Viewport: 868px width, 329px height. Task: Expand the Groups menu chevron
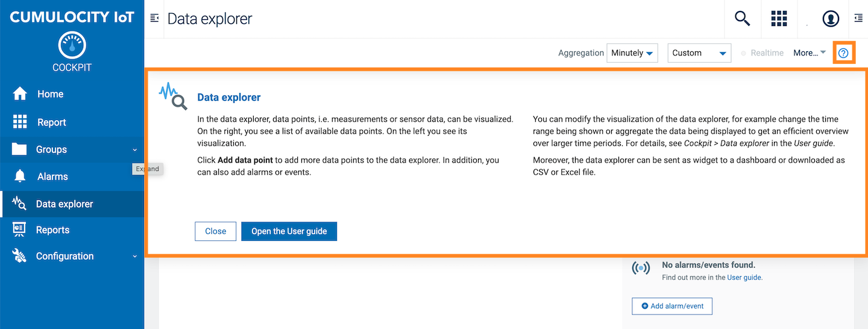click(134, 150)
